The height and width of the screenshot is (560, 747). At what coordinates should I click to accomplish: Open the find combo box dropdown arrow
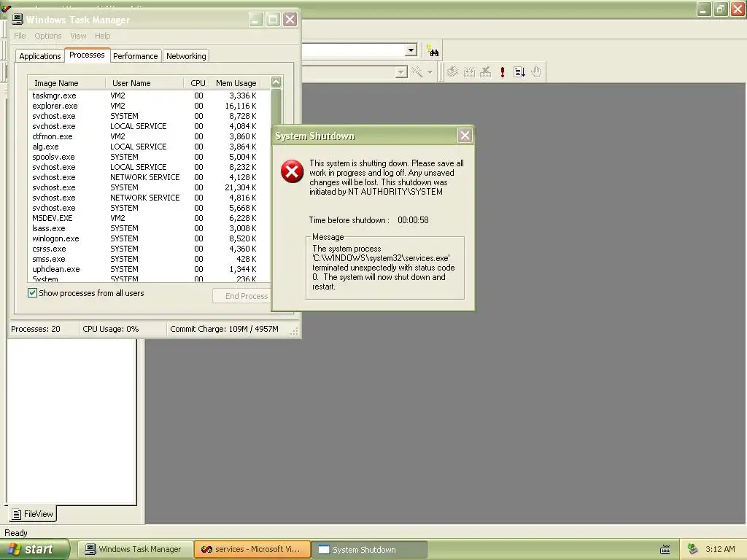[411, 50]
